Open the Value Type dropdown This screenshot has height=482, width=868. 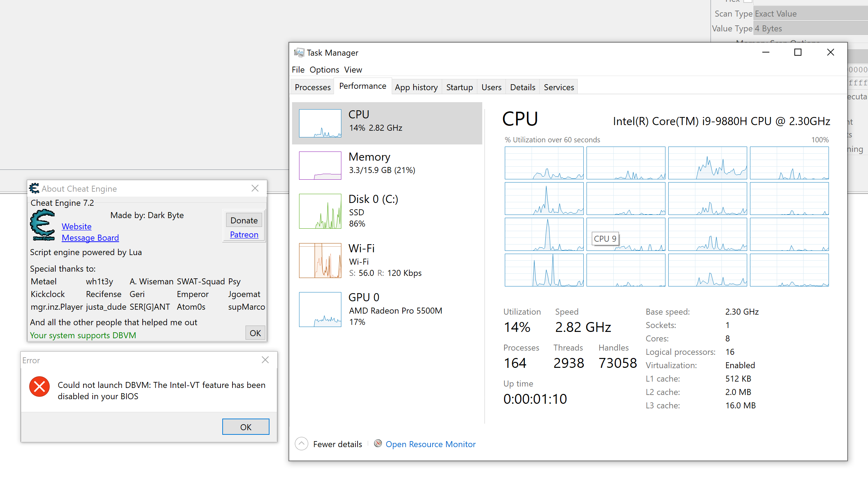click(x=810, y=29)
